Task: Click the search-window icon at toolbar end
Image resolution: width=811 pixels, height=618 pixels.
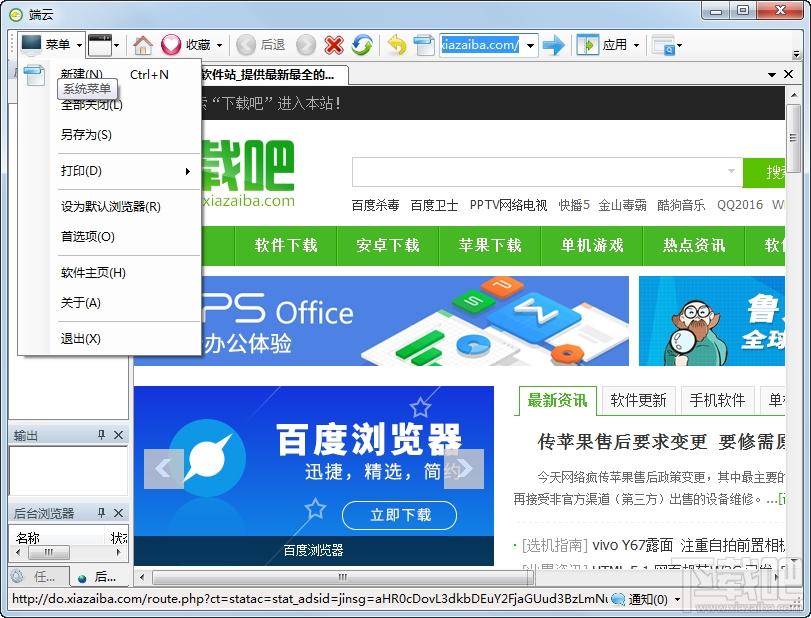Action: 663,46
